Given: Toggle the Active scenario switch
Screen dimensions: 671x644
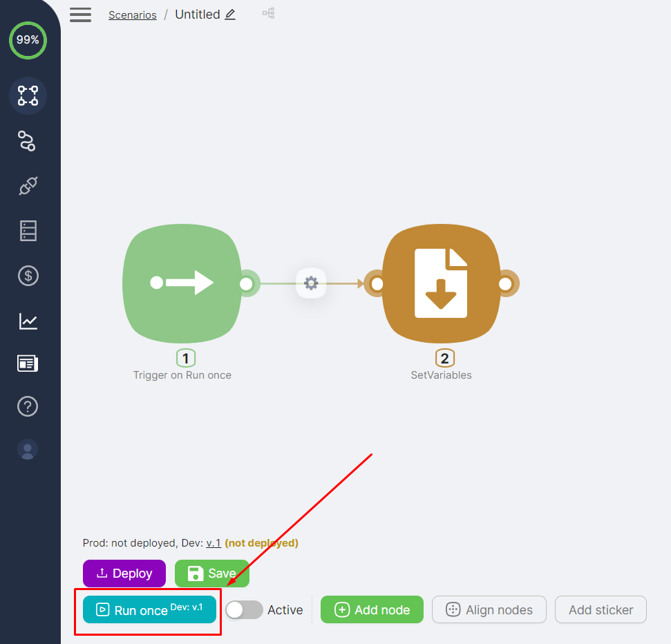Looking at the screenshot, I should [x=244, y=609].
